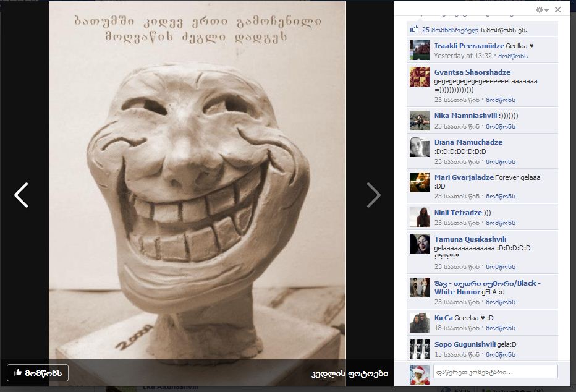The image size is (576, 392).
Task: Open Ки Са's profile
Action: [443, 317]
